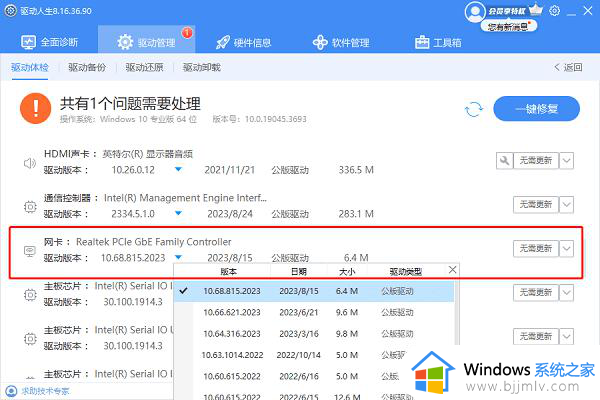Open the 全面诊断 tab
Viewport: 600px width, 400px height.
50,42
